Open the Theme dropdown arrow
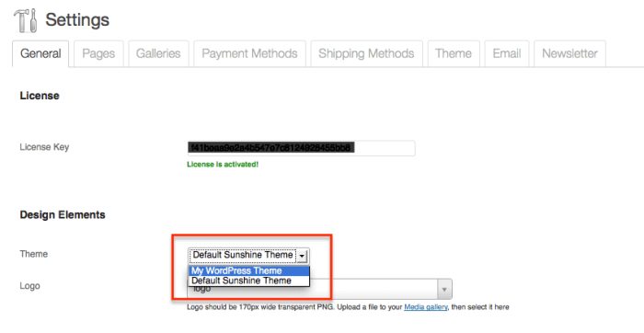644x333 pixels. (302, 256)
